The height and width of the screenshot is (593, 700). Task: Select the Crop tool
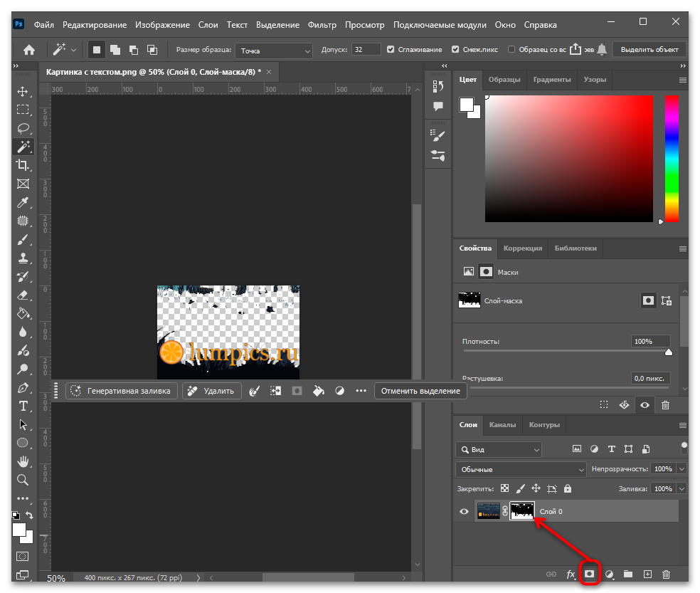coord(23,165)
